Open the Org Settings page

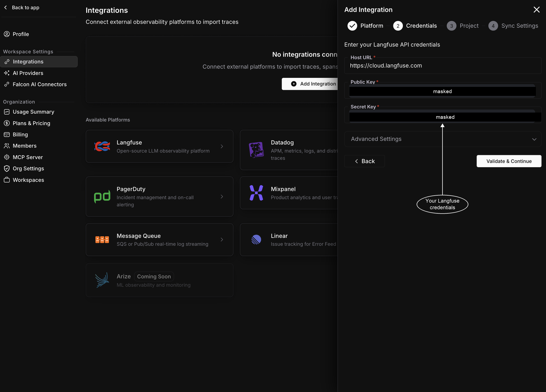coord(39,169)
